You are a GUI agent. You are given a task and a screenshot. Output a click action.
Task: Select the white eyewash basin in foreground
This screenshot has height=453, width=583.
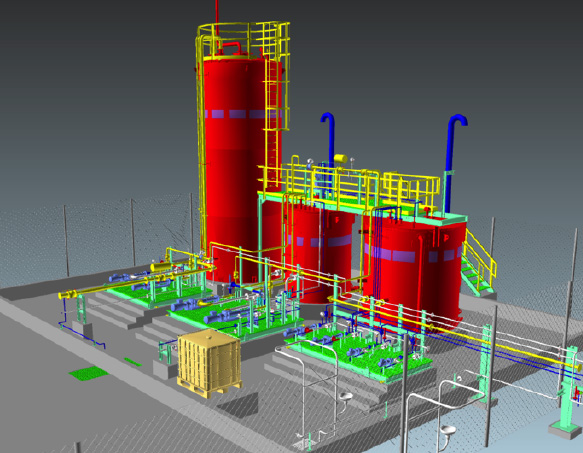[x=448, y=431]
